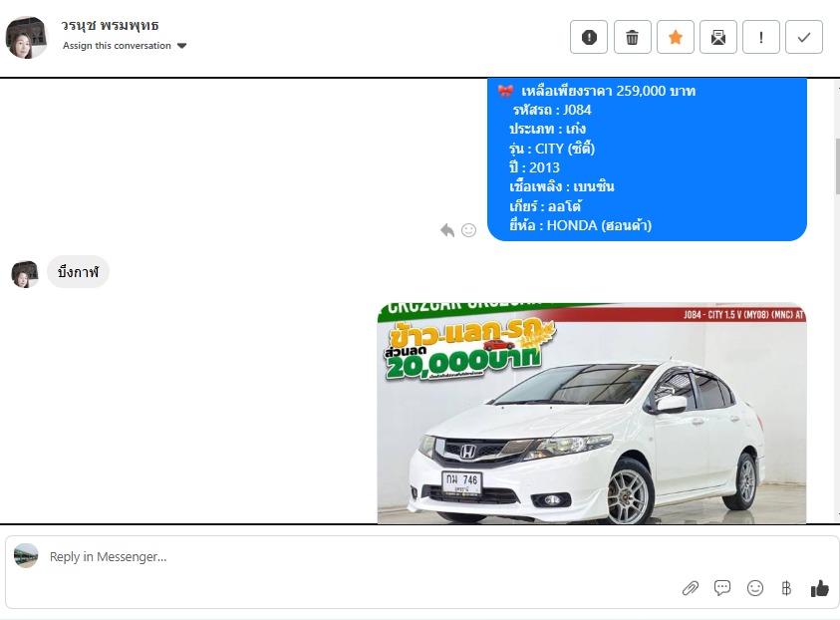
Task: Click the dropdown arrow beside Assign this conversation
Action: click(181, 46)
